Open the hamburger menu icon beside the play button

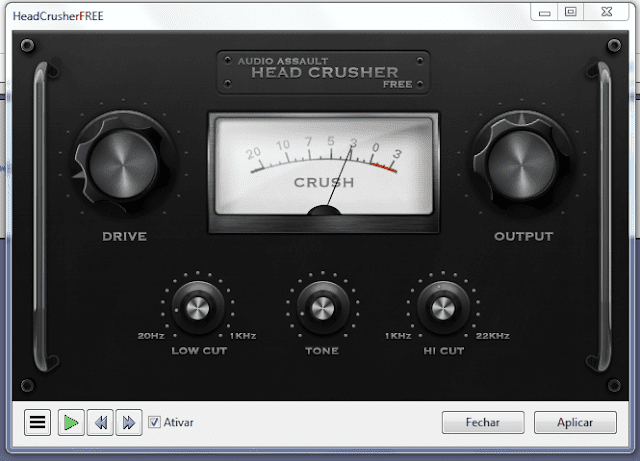(37, 422)
